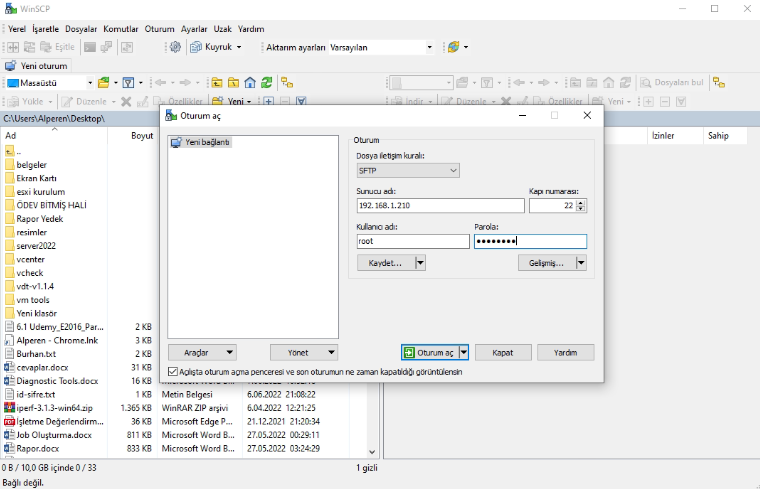760x489 pixels.
Task: Open the Ayarlar menu
Action: (x=194, y=29)
